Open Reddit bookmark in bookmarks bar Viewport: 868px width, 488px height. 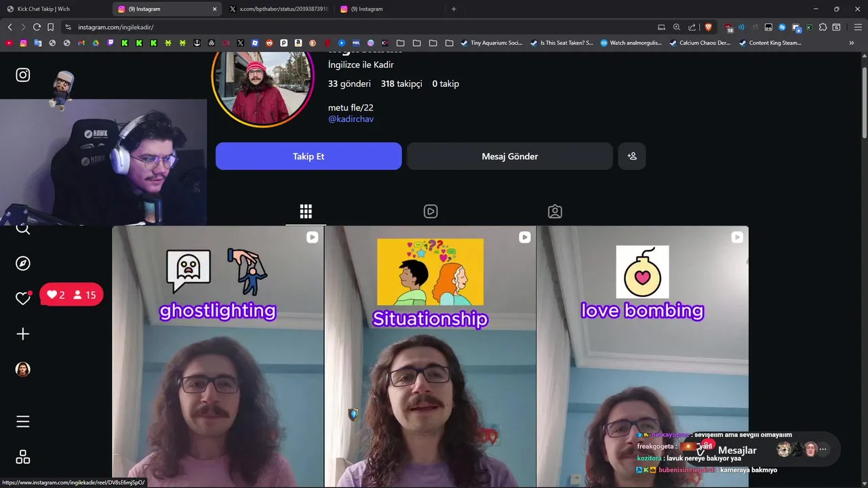coord(269,43)
